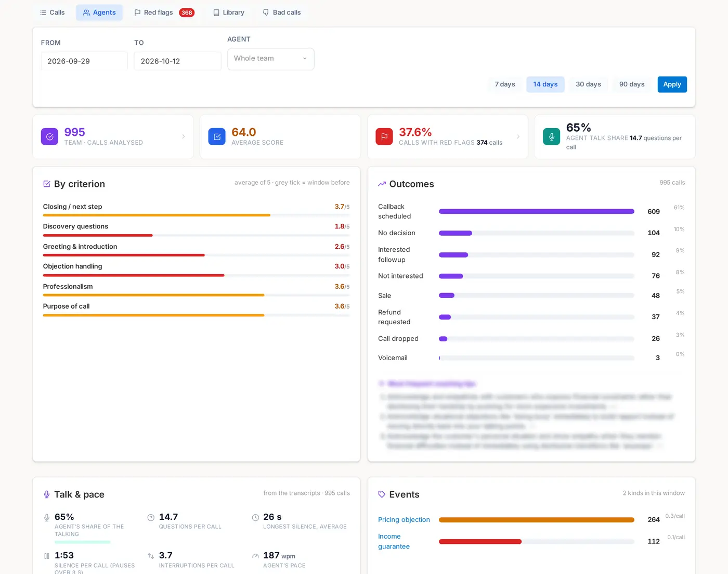Select the 7 days range
The image size is (728, 574).
point(505,84)
